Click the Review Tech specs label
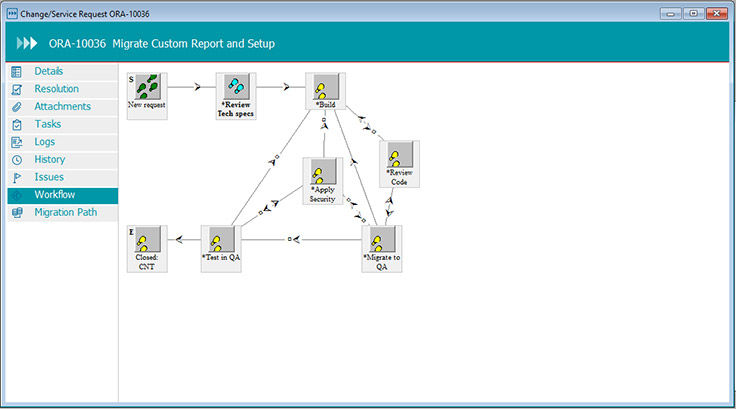Screen dimensions: 736x409 tap(236, 109)
